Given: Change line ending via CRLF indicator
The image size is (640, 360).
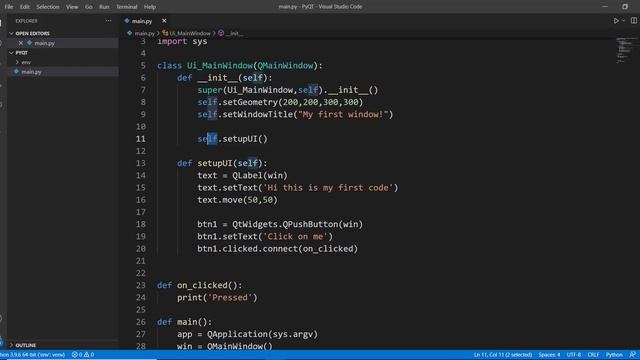Looking at the screenshot, I should (x=593, y=355).
